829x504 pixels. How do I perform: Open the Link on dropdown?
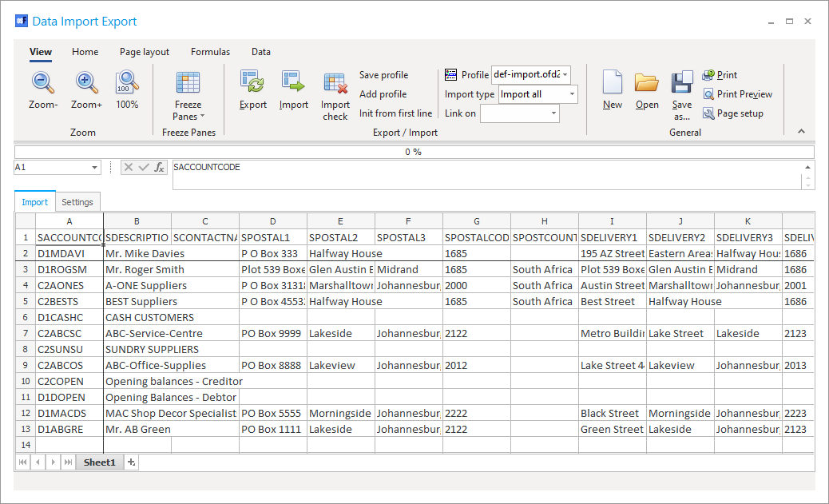pos(553,113)
